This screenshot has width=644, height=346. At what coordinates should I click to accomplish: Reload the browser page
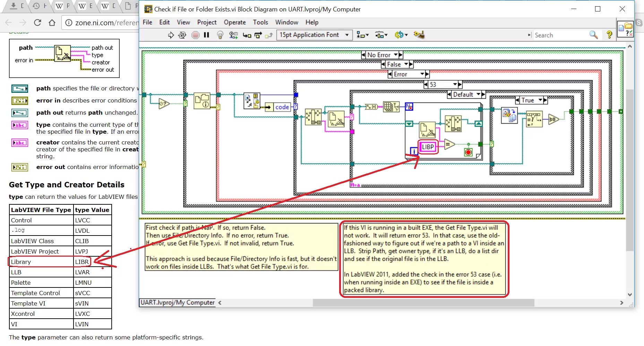coord(37,23)
